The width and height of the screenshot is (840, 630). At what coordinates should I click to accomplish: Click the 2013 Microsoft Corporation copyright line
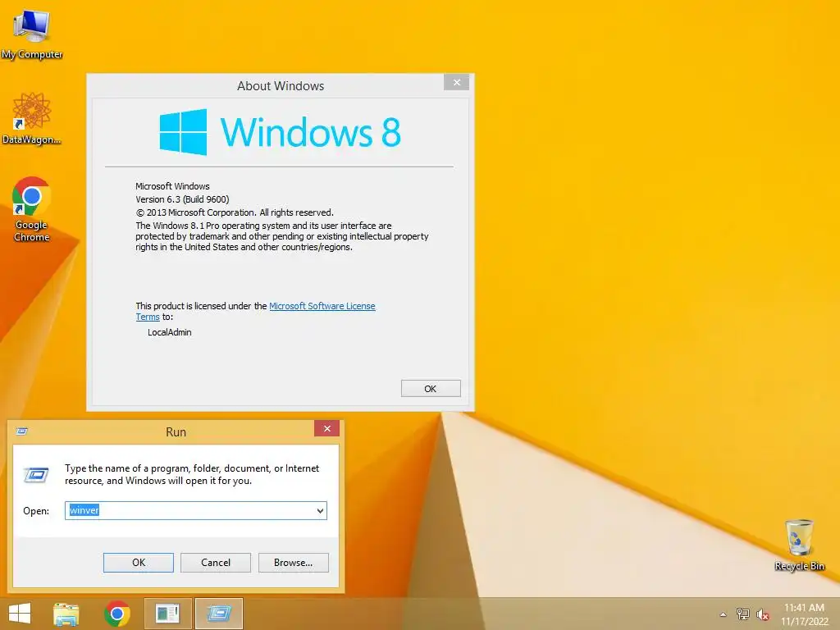[x=235, y=212]
